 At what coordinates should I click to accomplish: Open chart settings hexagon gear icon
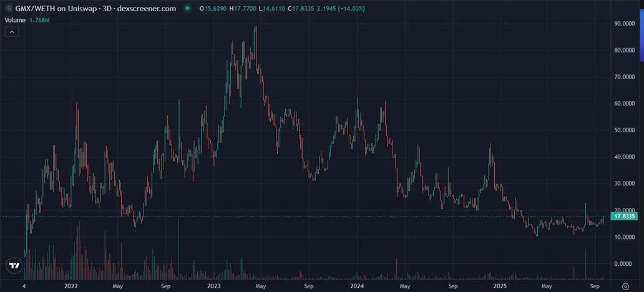pos(625,286)
